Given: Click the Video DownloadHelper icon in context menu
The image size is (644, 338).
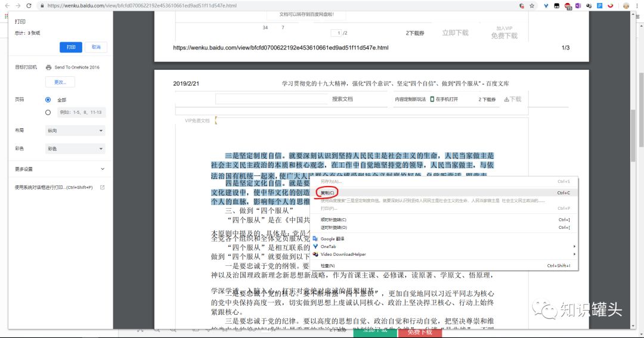Looking at the screenshot, I should [x=315, y=254].
